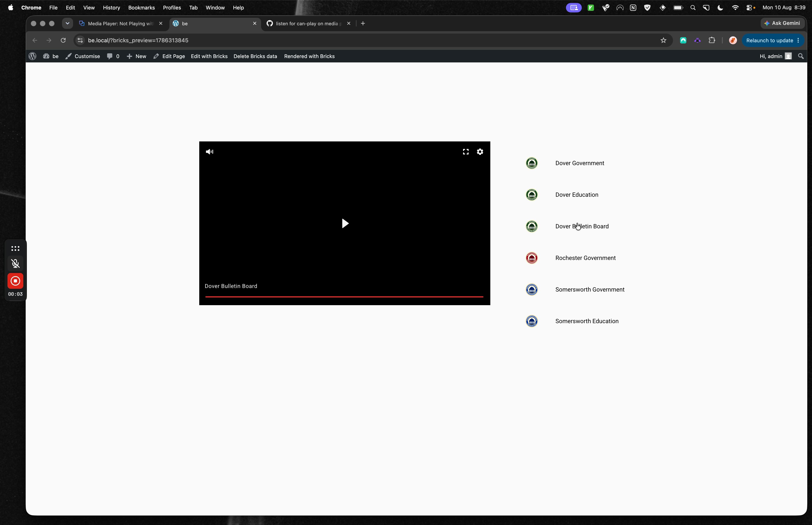Click the Dover Government logo thumbnail
The image size is (812, 525).
click(x=532, y=163)
